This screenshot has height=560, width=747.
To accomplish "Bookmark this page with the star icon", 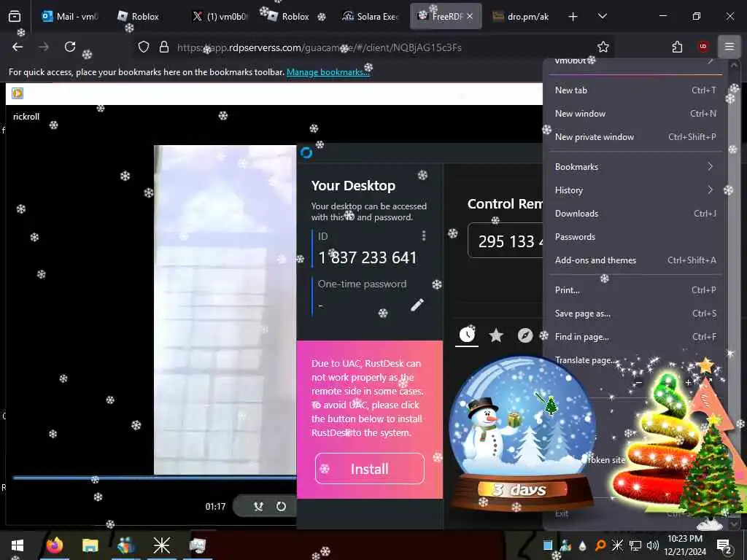I will click(603, 47).
